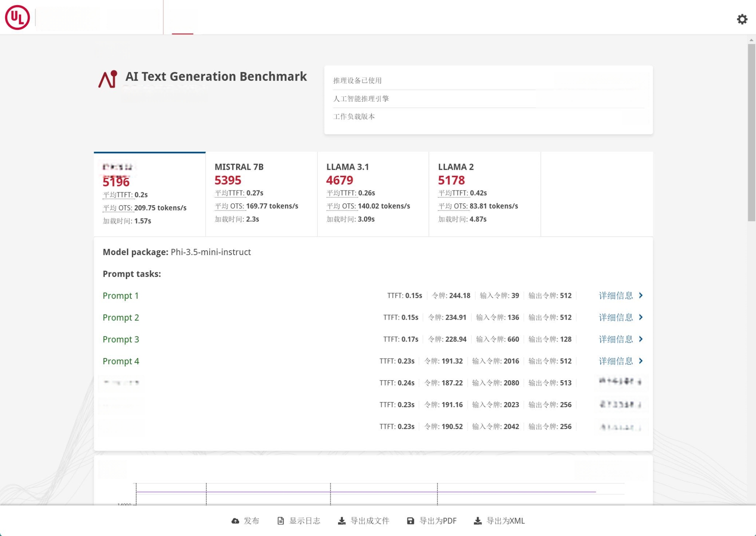Select the first model tab scoring 5196
Viewport: 756px width, 536px height.
[150, 194]
